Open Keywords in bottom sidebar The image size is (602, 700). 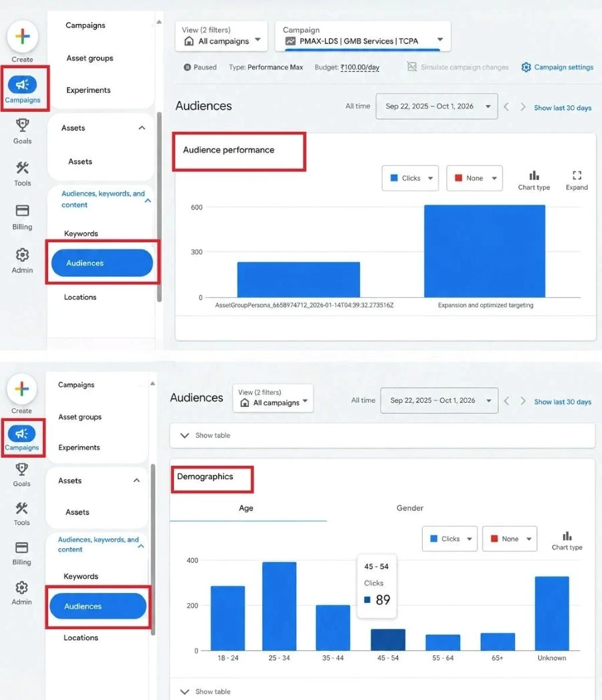pos(81,576)
